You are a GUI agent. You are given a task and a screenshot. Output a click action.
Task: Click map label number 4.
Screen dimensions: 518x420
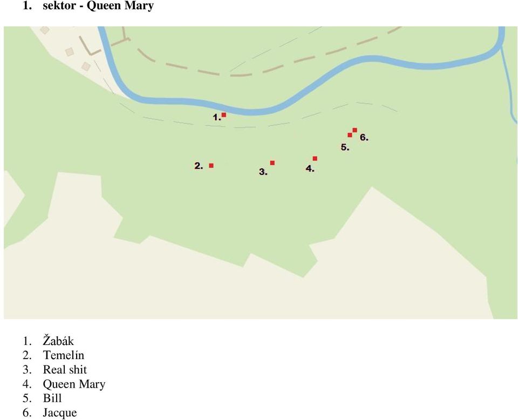coord(310,168)
